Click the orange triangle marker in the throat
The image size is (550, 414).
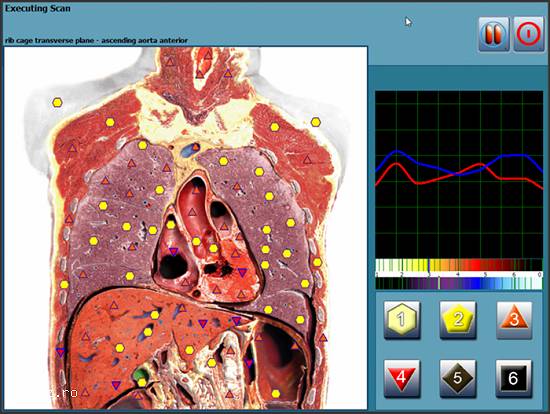click(x=200, y=74)
